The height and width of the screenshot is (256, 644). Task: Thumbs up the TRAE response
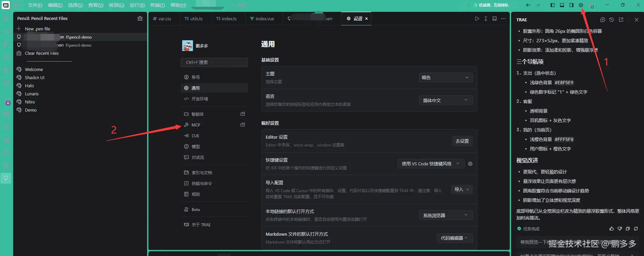click(612, 229)
